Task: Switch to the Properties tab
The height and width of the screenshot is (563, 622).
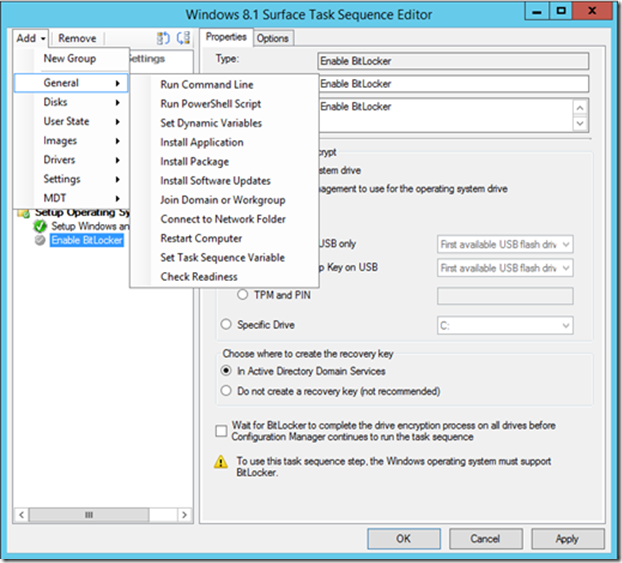Action: coord(226,37)
